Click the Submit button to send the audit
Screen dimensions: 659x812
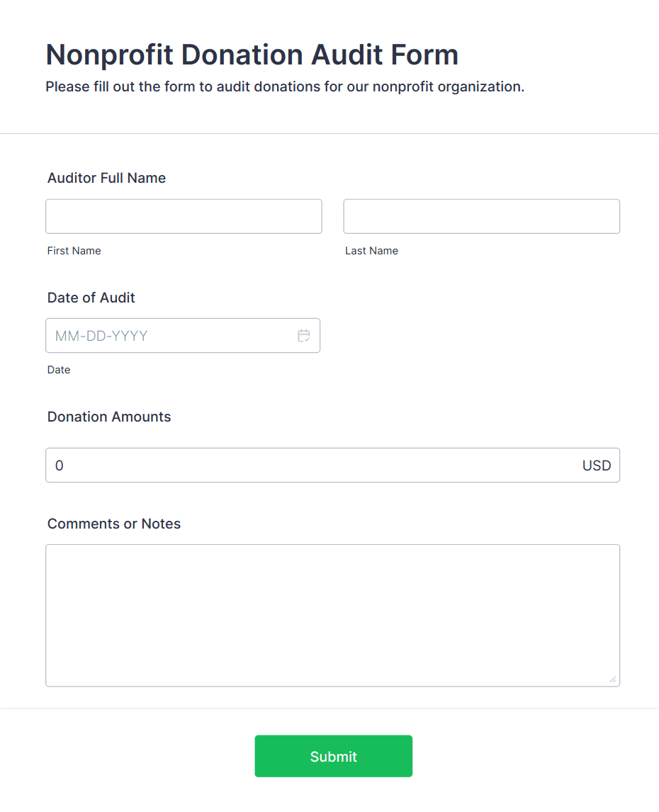[x=333, y=756]
